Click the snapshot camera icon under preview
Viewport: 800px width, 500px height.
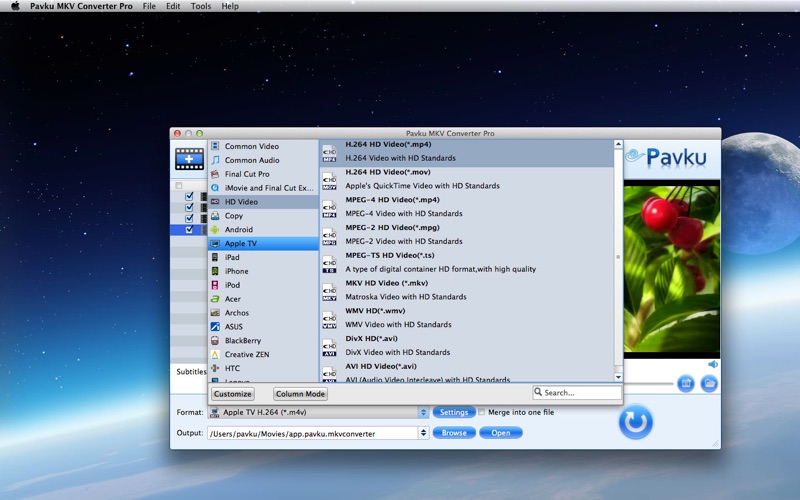(686, 383)
